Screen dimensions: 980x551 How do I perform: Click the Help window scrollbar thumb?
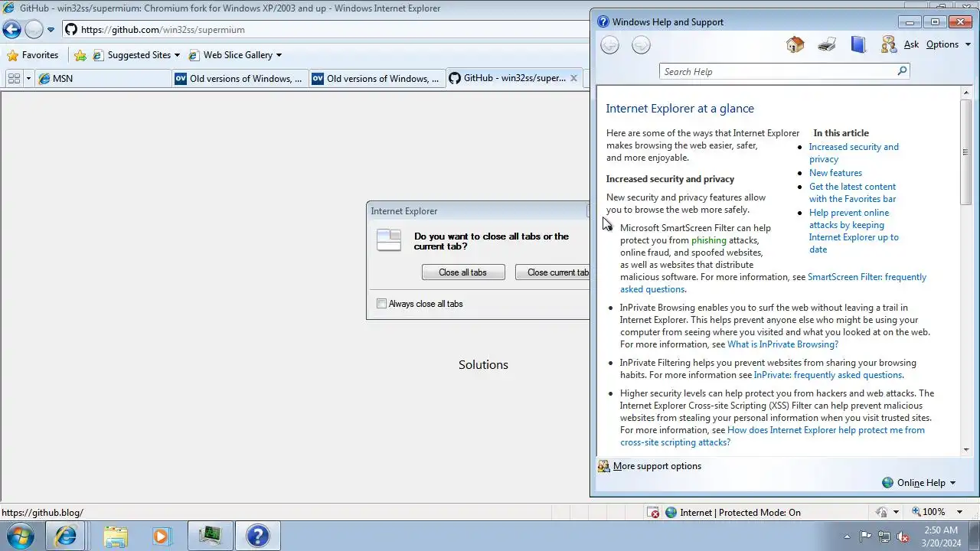(x=965, y=152)
